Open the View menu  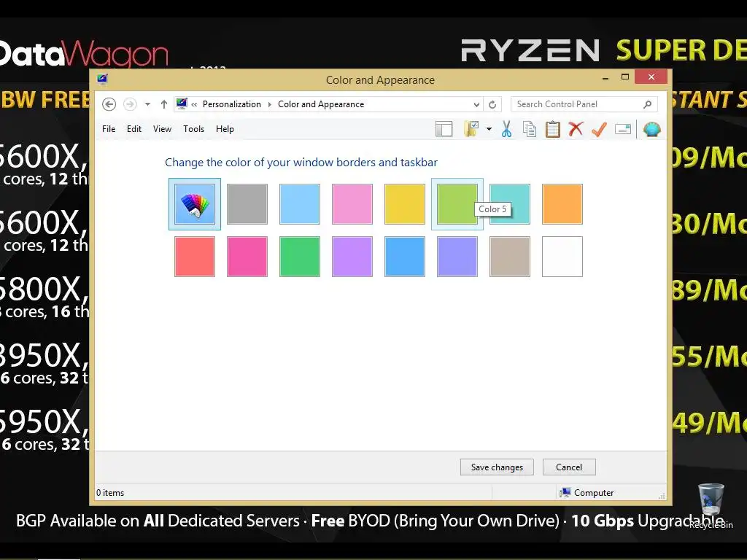point(162,129)
